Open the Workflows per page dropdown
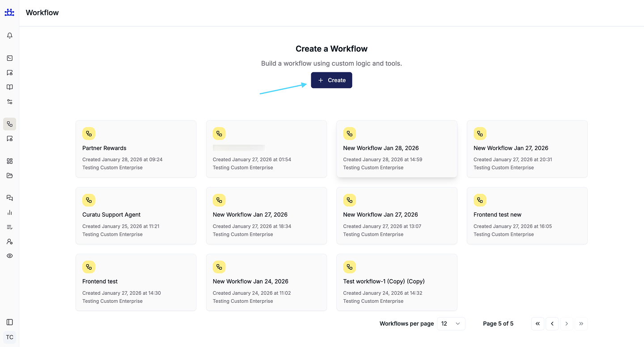Viewport: 644px width, 347px height. (450, 324)
